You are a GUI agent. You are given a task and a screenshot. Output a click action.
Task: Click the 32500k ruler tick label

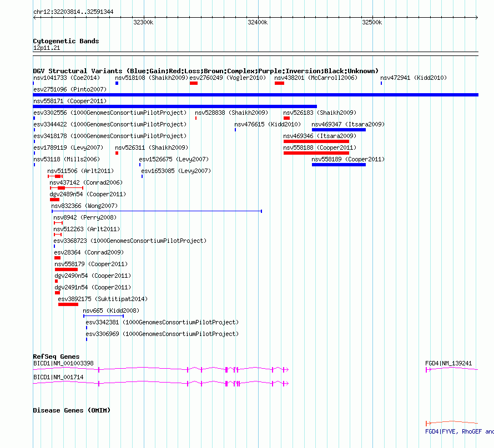[x=372, y=22]
